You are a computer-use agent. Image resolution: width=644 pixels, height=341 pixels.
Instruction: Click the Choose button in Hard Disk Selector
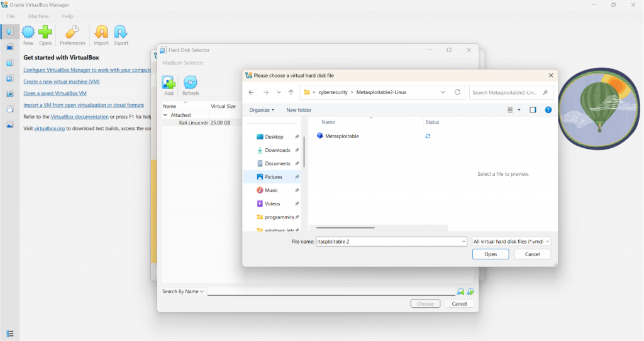[x=426, y=304]
